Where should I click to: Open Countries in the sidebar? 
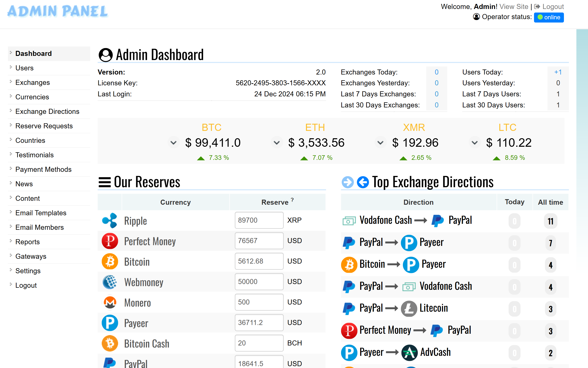[x=49, y=141]
